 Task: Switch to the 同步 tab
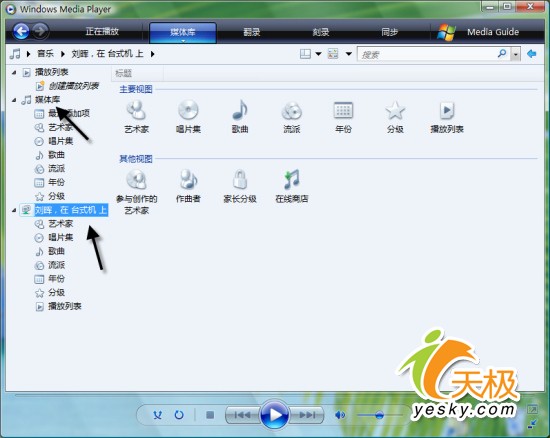(x=389, y=32)
